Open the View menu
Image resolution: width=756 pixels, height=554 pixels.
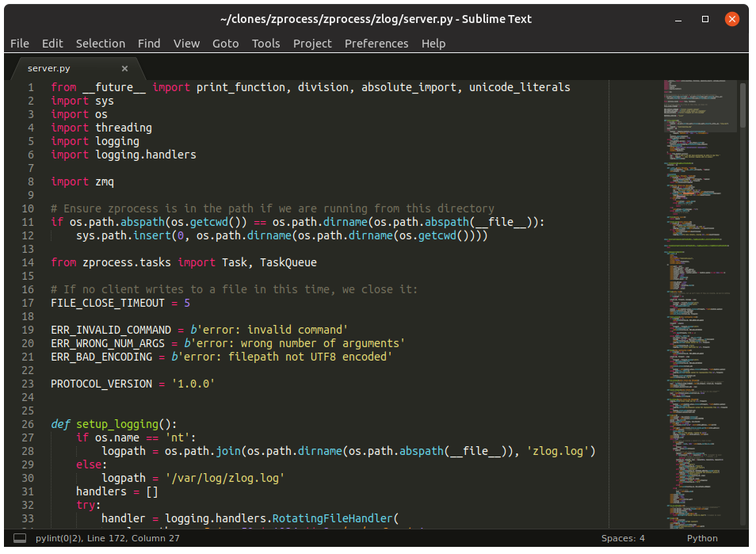tap(186, 44)
